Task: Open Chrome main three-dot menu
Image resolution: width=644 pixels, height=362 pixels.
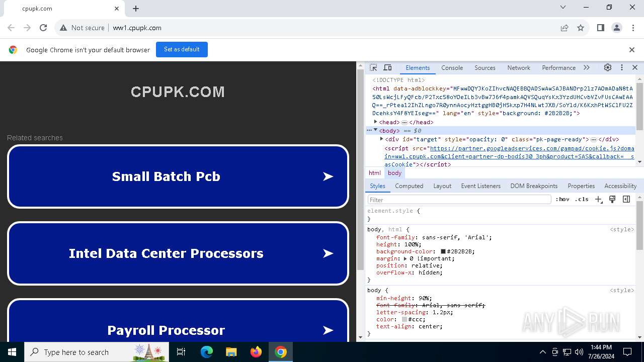Action: tap(633, 28)
